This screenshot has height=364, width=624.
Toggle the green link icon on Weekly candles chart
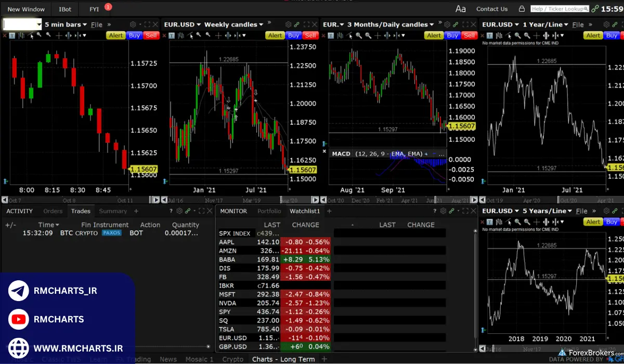tap(296, 24)
